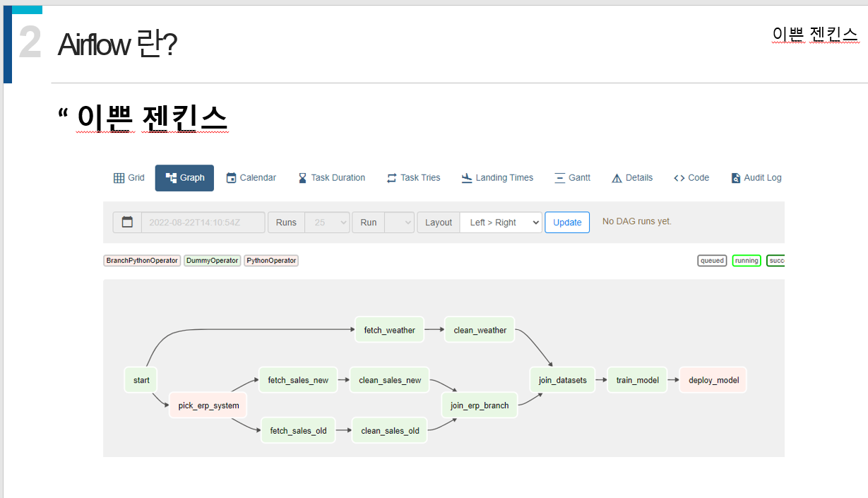The height and width of the screenshot is (498, 868).
Task: Open the Grid view tab
Action: 129,178
